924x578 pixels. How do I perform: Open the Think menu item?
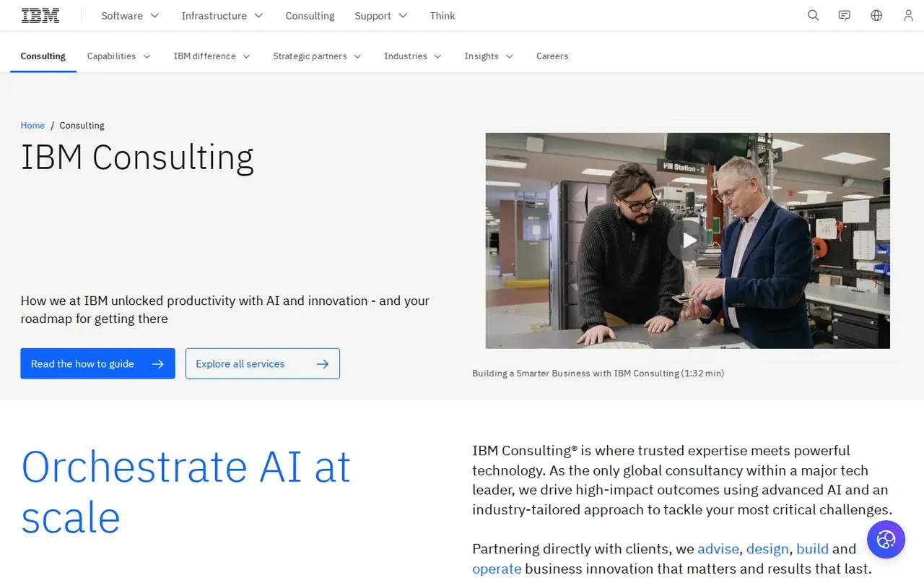pyautogui.click(x=443, y=15)
